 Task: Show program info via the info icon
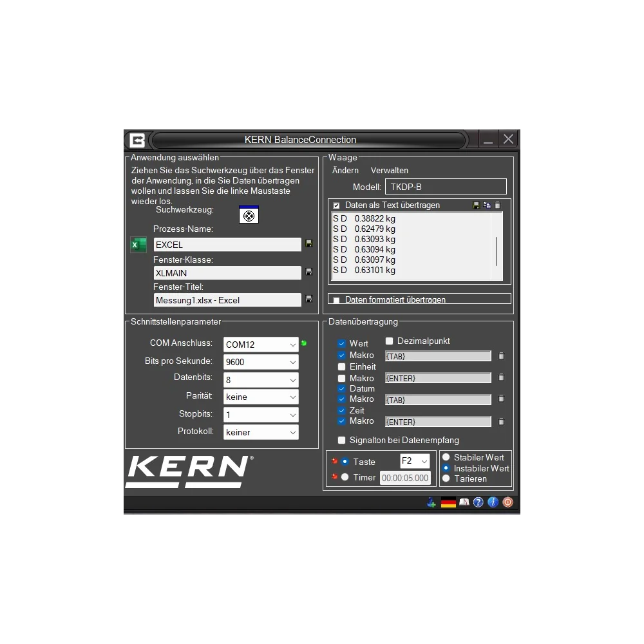point(493,502)
